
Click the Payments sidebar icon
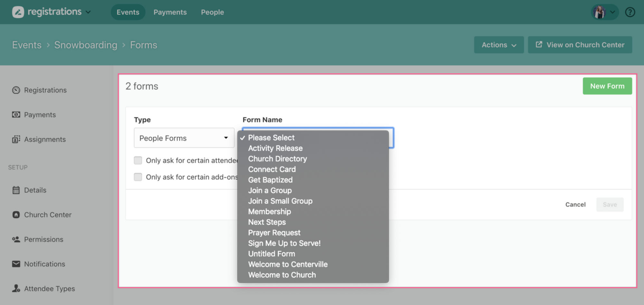pyautogui.click(x=16, y=115)
